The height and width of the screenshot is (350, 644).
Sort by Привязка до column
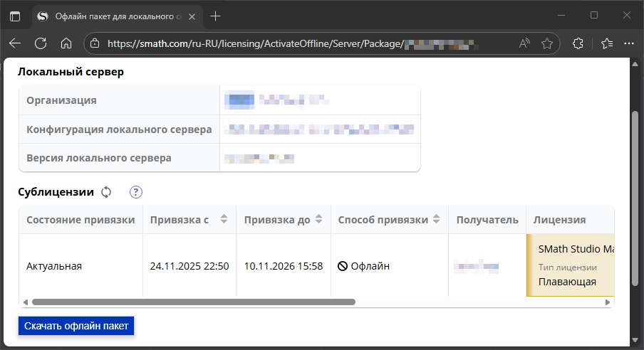pos(318,219)
